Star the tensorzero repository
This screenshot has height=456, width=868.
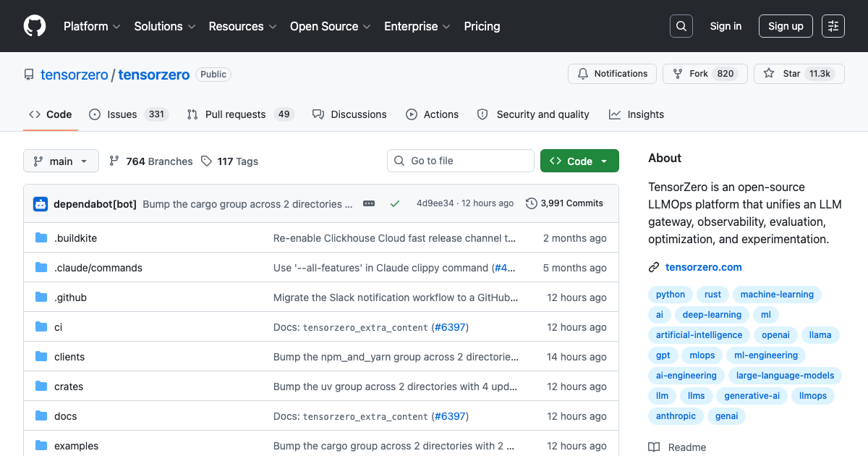[799, 74]
